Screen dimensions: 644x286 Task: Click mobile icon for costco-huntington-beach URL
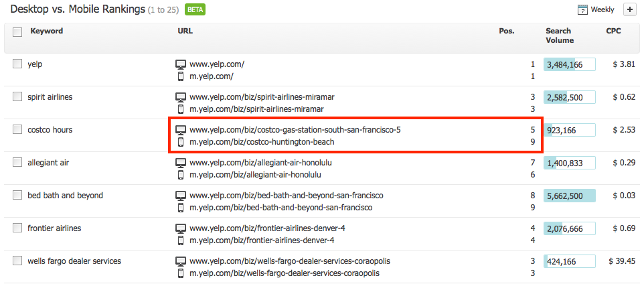[x=181, y=142]
